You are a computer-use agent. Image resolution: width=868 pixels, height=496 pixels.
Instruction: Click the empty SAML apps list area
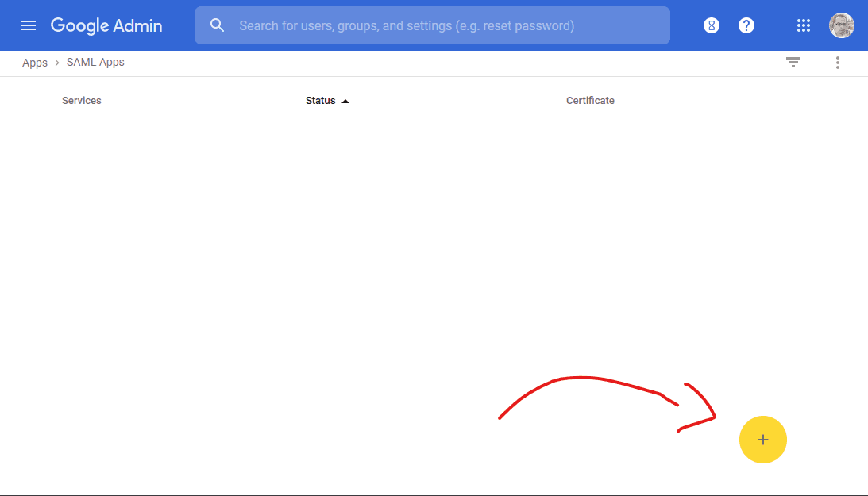[x=318, y=262]
